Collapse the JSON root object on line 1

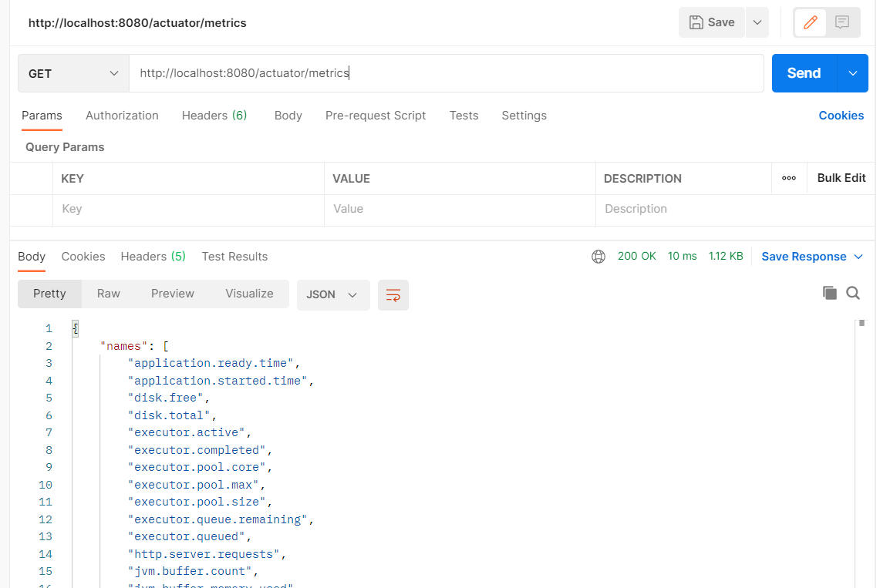[75, 328]
